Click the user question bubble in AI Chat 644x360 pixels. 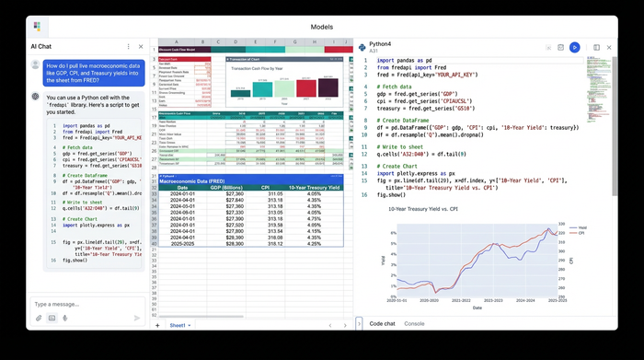point(94,73)
